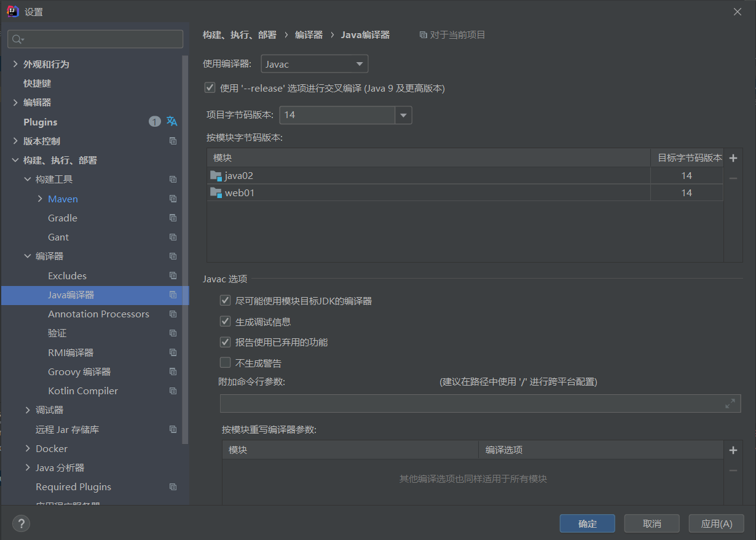
Task: Click the project-level icon beside RMI编译器
Action: click(173, 352)
